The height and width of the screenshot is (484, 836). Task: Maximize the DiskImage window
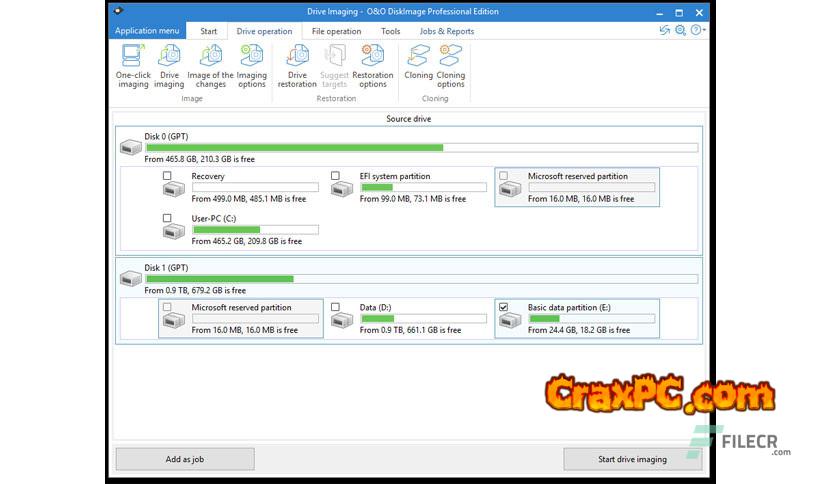(x=679, y=12)
